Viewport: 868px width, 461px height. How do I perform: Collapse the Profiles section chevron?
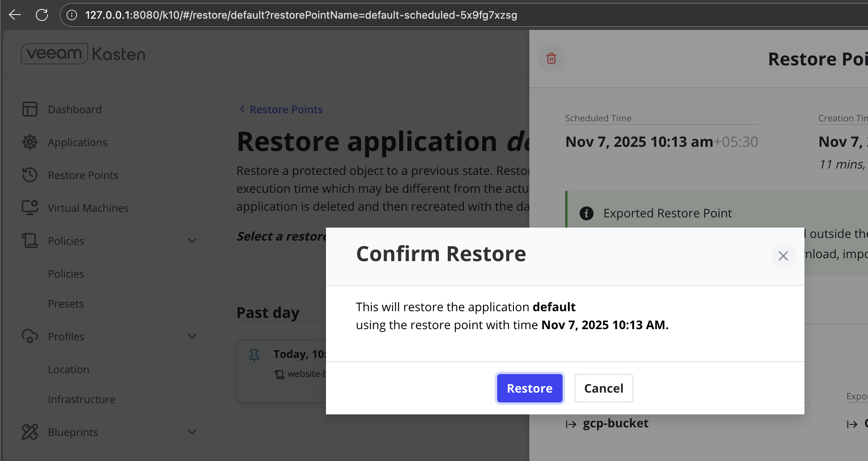click(192, 336)
